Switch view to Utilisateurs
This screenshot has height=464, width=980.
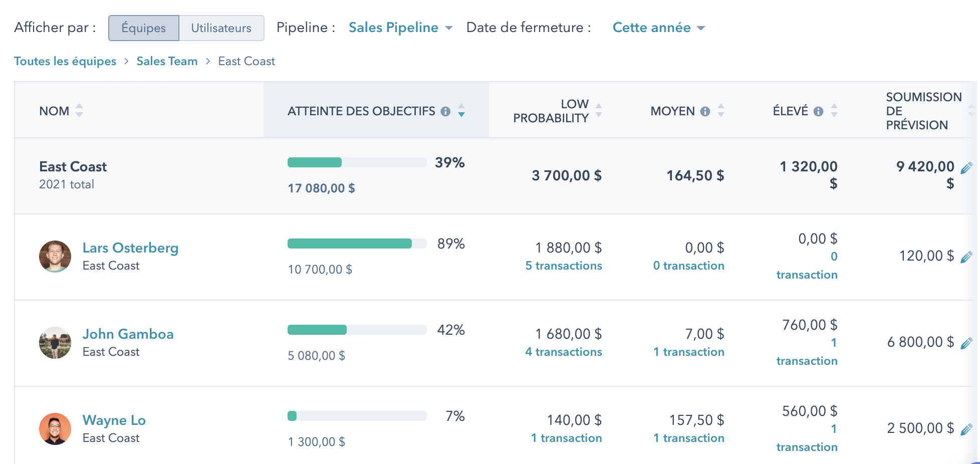[221, 28]
